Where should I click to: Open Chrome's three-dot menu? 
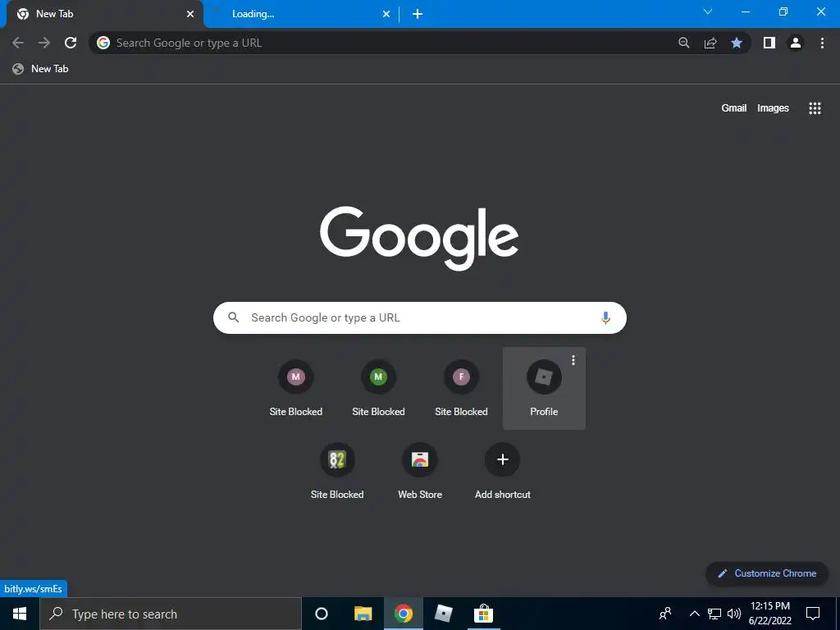pyautogui.click(x=822, y=43)
